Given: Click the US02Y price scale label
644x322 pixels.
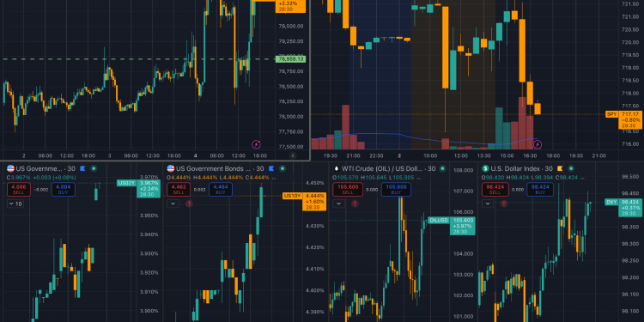Looking at the screenshot, I should (x=126, y=183).
